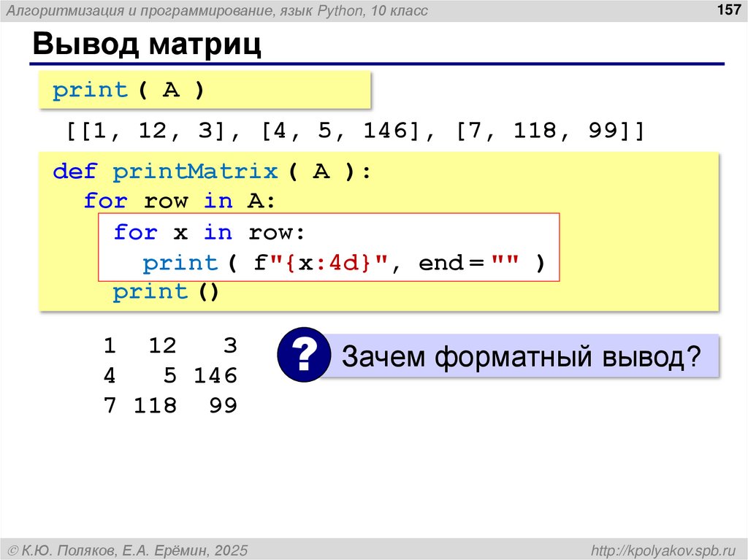This screenshot has width=748, height=560.
Task: Click the empty 'print ()' line
Action: [x=166, y=291]
